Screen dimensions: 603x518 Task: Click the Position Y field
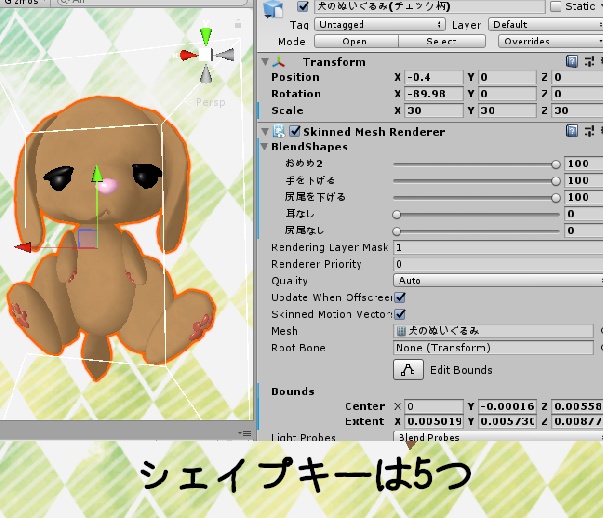click(507, 77)
